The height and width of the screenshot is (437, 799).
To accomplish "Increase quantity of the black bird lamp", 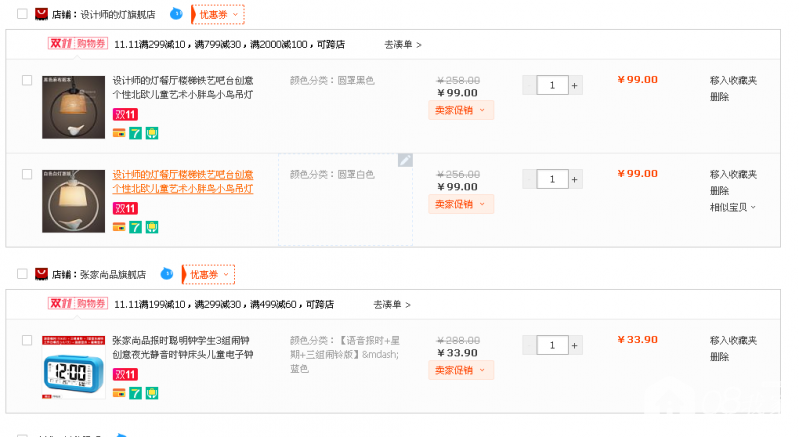I will pyautogui.click(x=575, y=86).
